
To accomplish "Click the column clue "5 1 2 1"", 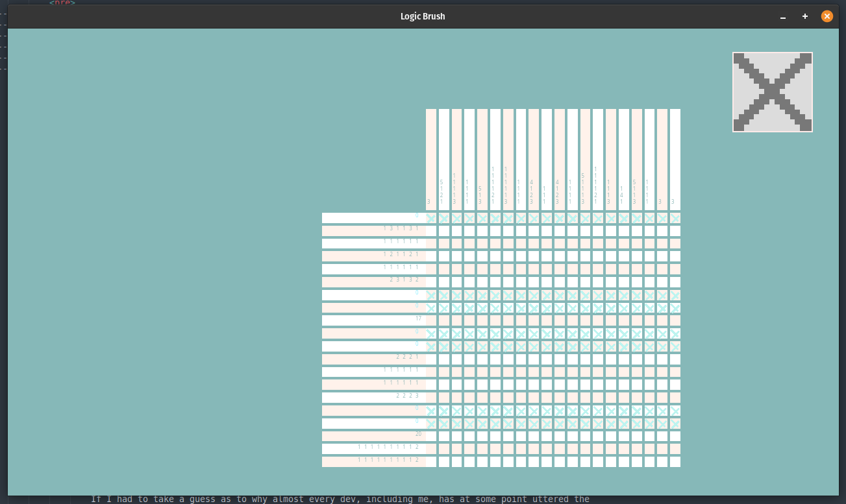I will pyautogui.click(x=442, y=192).
